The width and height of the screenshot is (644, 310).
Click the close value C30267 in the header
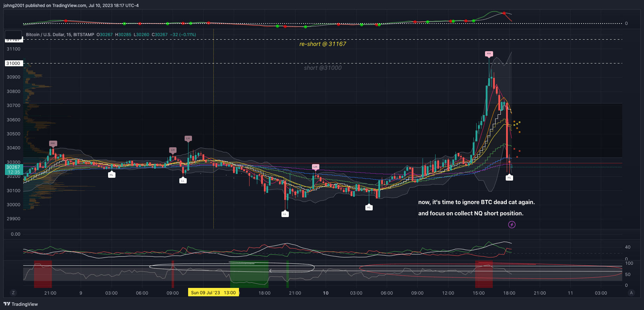[160, 35]
